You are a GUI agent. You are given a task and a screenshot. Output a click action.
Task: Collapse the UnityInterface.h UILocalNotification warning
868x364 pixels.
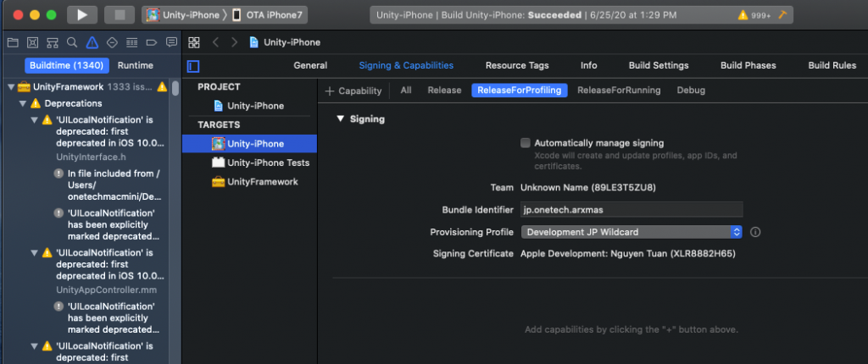(x=33, y=120)
